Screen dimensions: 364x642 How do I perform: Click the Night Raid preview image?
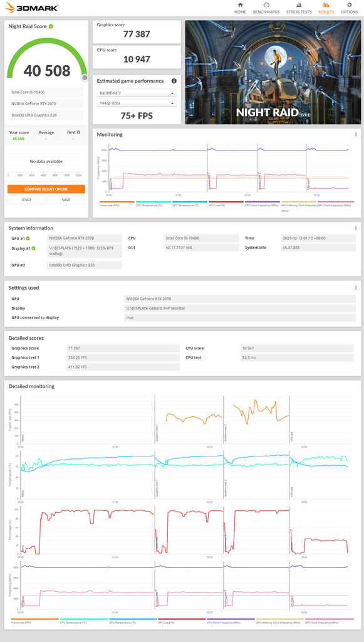point(273,73)
